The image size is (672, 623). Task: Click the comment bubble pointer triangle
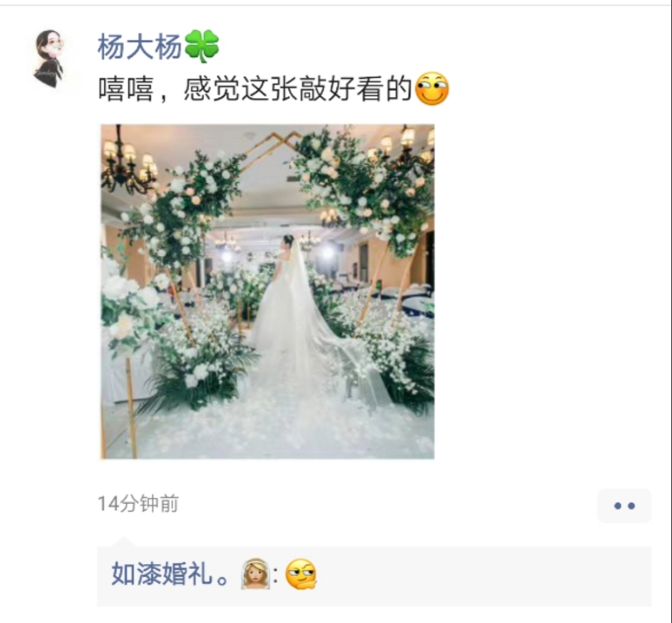click(x=123, y=541)
